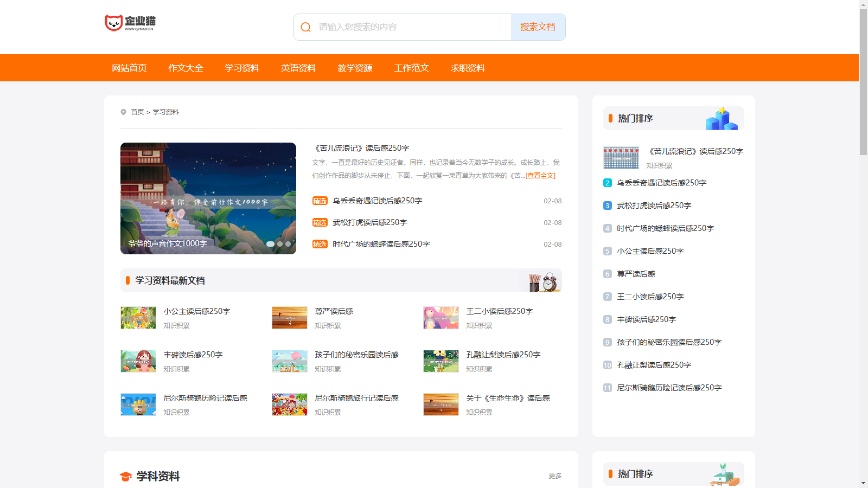Expand 更多 in the 学科资料 section

click(555, 476)
